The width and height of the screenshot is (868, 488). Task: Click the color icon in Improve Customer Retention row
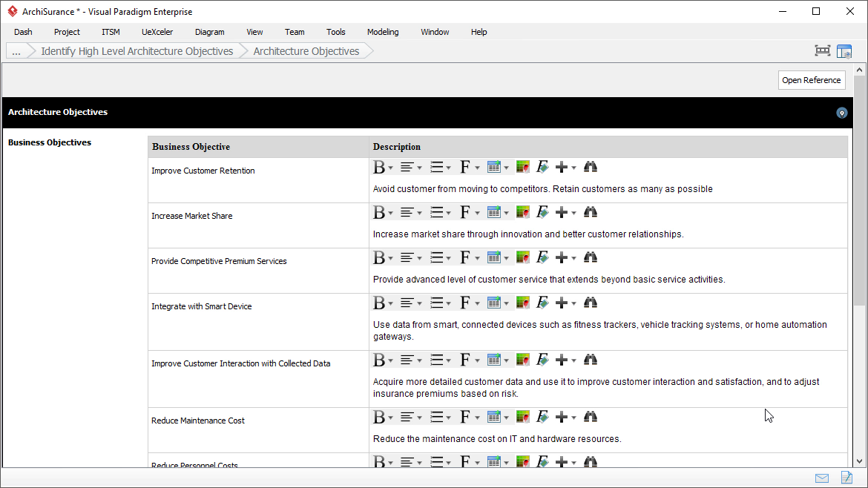522,167
